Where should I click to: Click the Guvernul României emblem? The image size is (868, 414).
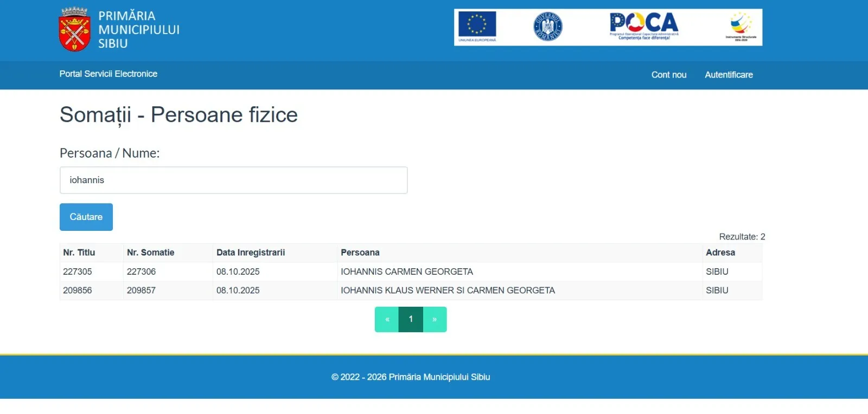tap(547, 27)
